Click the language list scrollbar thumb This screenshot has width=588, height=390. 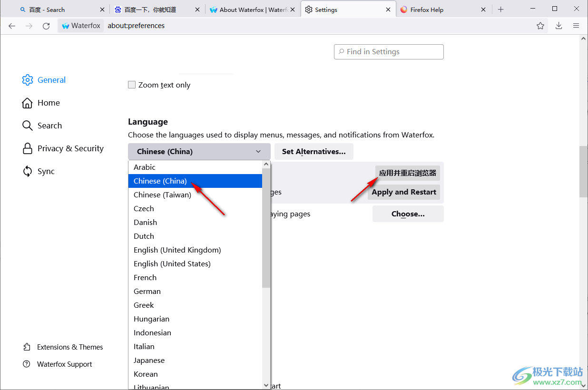click(x=266, y=227)
